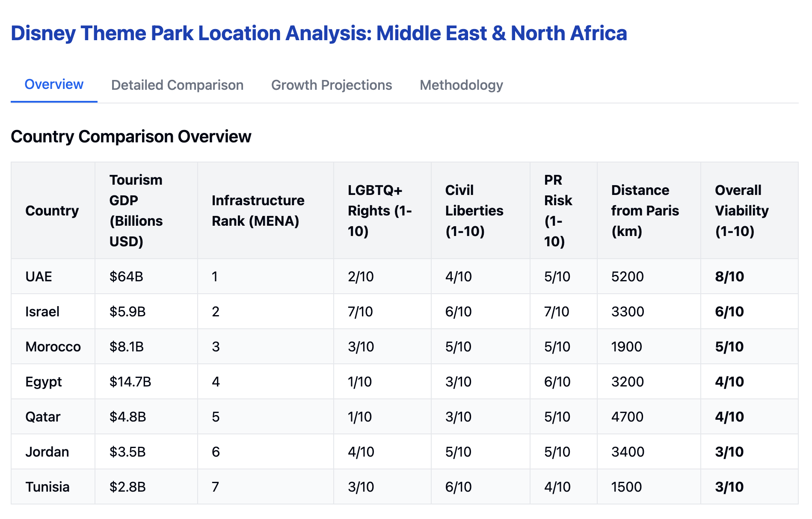
Task: Click Tunisia's 3/10 overall viability score
Action: coord(729,487)
